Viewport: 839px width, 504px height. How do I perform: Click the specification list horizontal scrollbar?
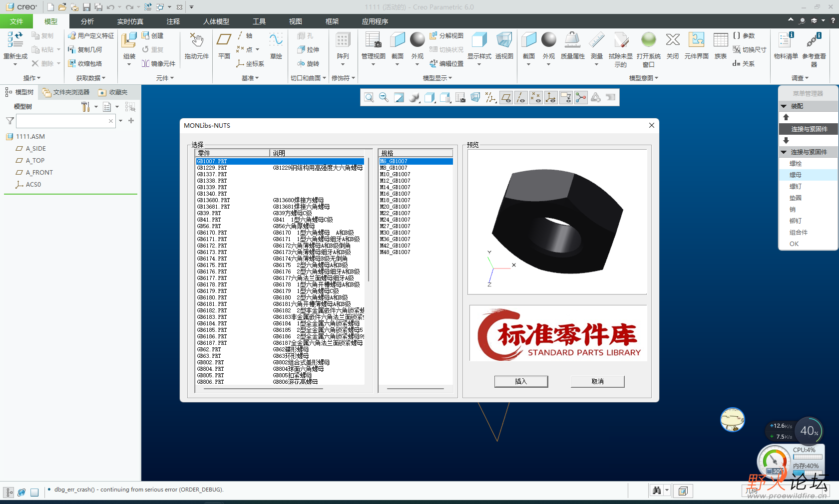tap(415, 388)
